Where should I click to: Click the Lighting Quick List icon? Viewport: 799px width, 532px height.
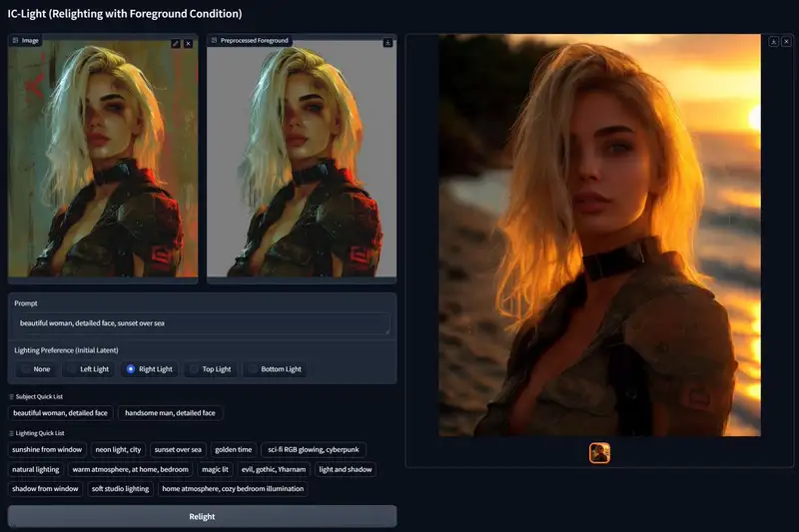[x=11, y=433]
